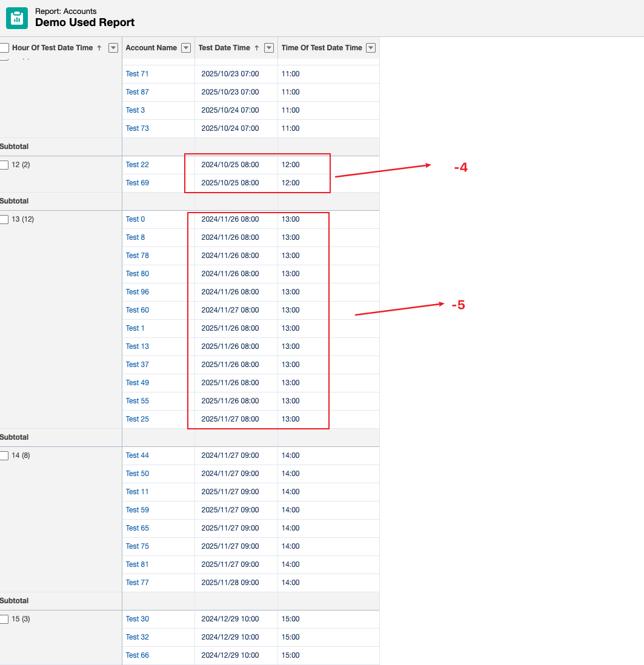Viewport: 644px width, 665px height.
Task: Click the Time Of Test Date Time header
Action: coord(321,48)
